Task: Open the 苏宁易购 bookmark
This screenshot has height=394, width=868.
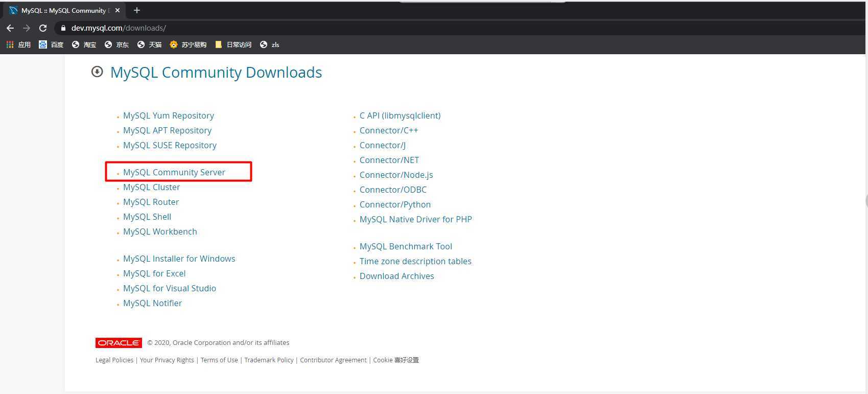Action: point(188,45)
